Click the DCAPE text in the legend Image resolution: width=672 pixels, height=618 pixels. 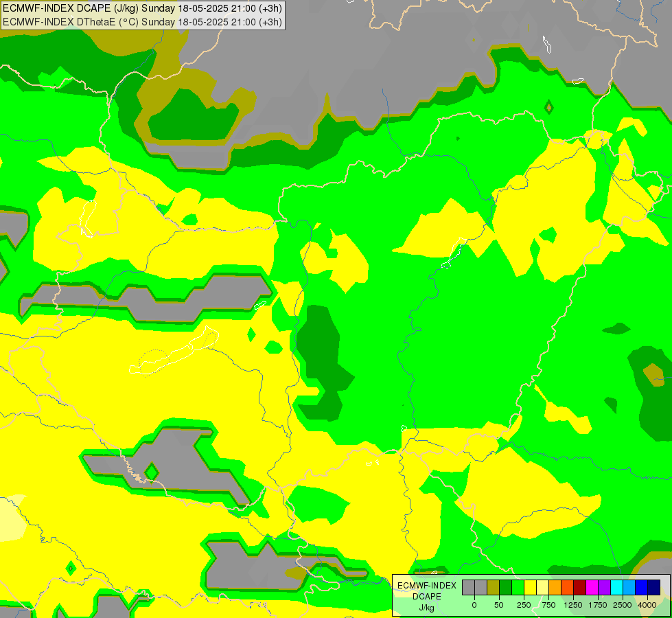pyautogui.click(x=427, y=597)
